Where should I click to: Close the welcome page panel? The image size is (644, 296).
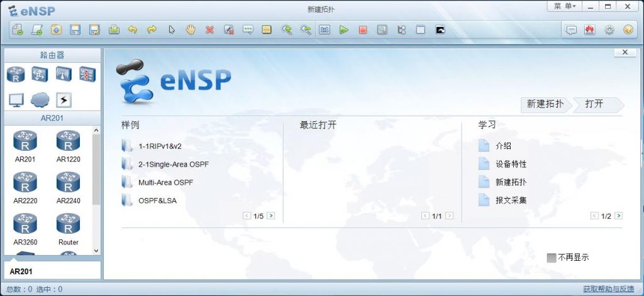[625, 52]
